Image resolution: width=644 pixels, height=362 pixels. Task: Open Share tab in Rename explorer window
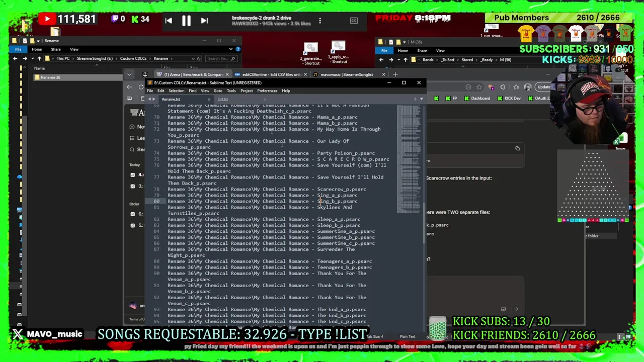pyautogui.click(x=56, y=49)
